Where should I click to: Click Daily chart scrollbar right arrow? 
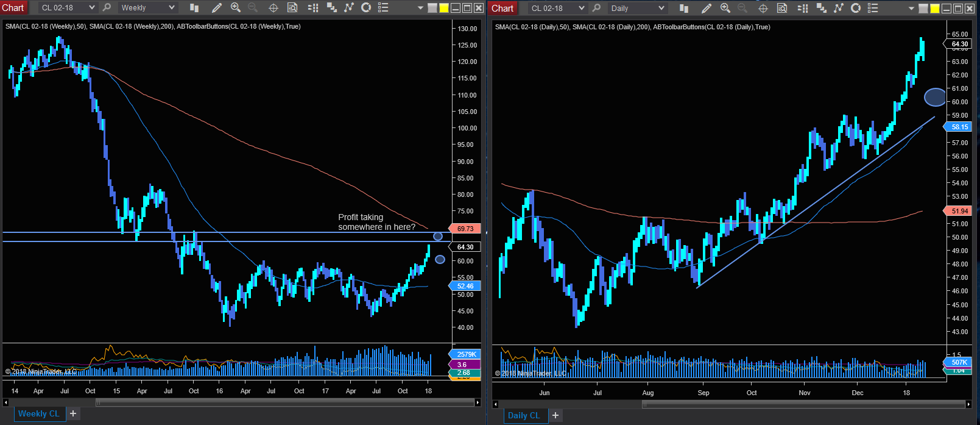(968, 404)
